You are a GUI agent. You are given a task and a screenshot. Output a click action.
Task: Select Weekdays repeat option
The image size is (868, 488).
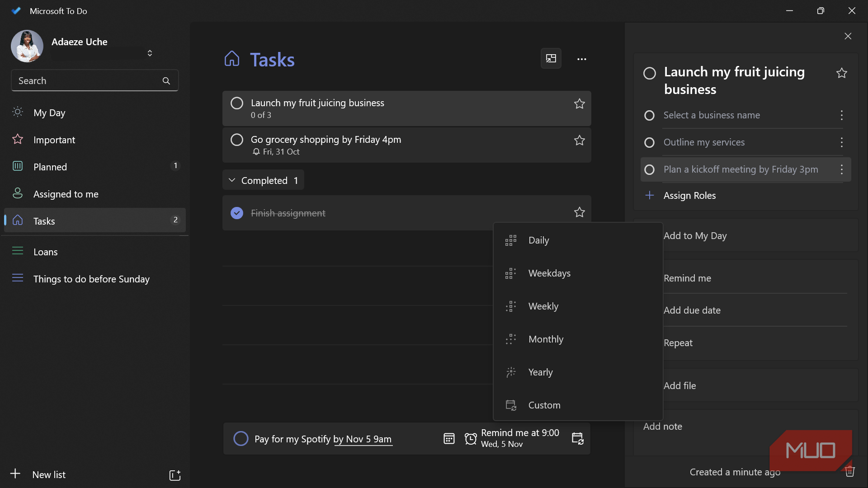tap(578, 273)
